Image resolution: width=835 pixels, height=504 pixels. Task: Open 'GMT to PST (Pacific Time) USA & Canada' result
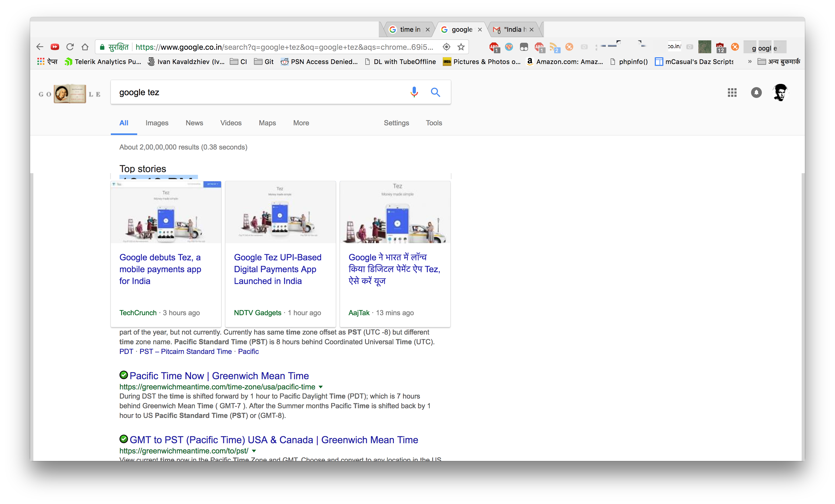(x=274, y=440)
